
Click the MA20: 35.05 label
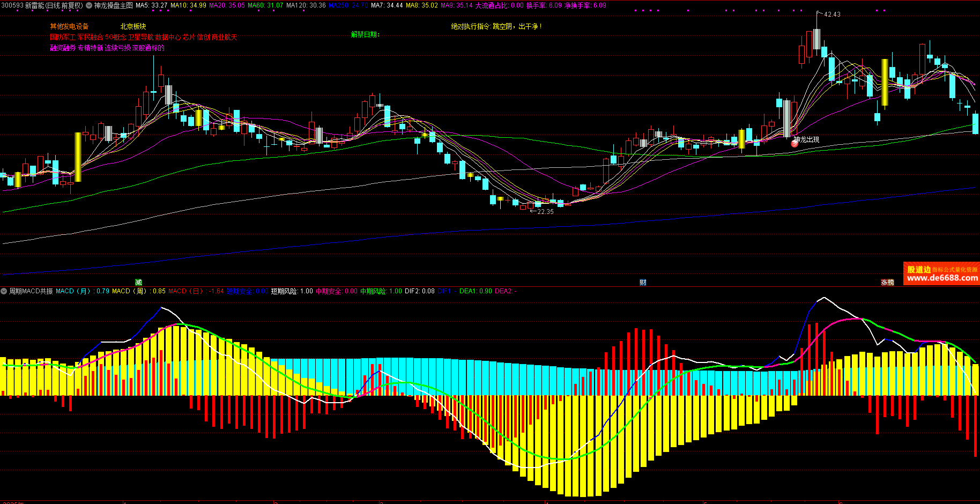(x=227, y=5)
